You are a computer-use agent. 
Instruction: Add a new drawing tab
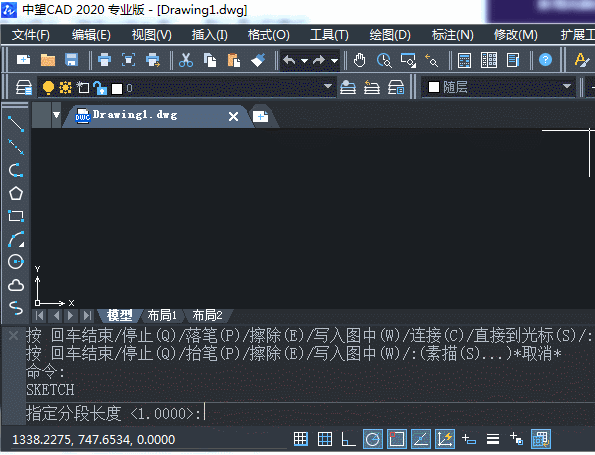(x=261, y=117)
